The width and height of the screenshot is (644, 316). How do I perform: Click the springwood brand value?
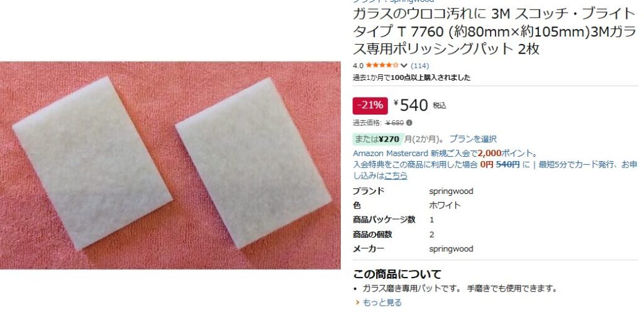451,191
